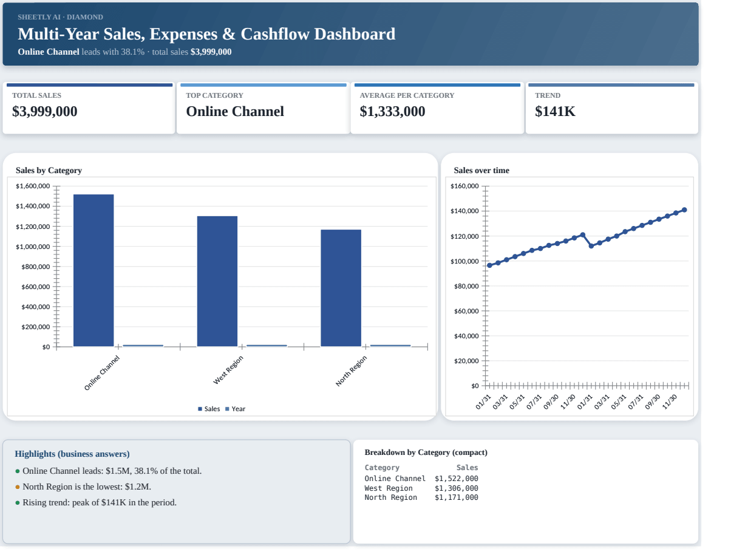Click the TOTAL SALES card label
This screenshot has width=745, height=560.
(x=36, y=95)
